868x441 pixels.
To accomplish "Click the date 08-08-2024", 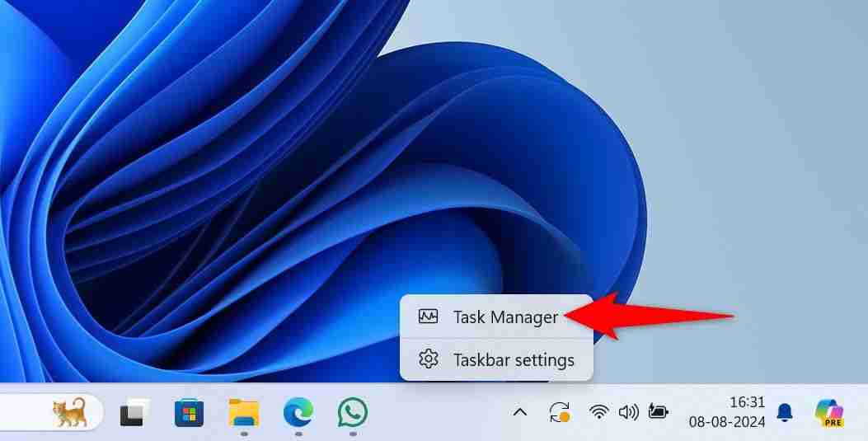I will pos(727,422).
